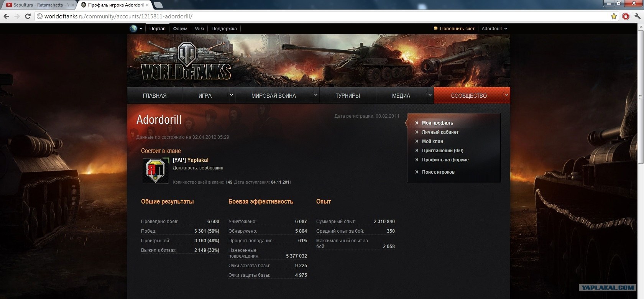This screenshot has height=299, width=644.
Task: Open Личный кабинет in the sidebar
Action: click(x=440, y=132)
